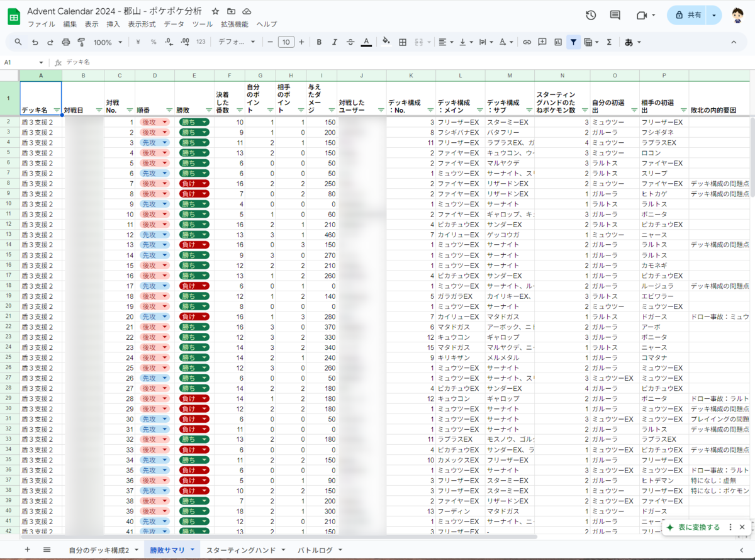Open text wrapping dropdown
This screenshot has width=755, height=560.
pos(486,42)
